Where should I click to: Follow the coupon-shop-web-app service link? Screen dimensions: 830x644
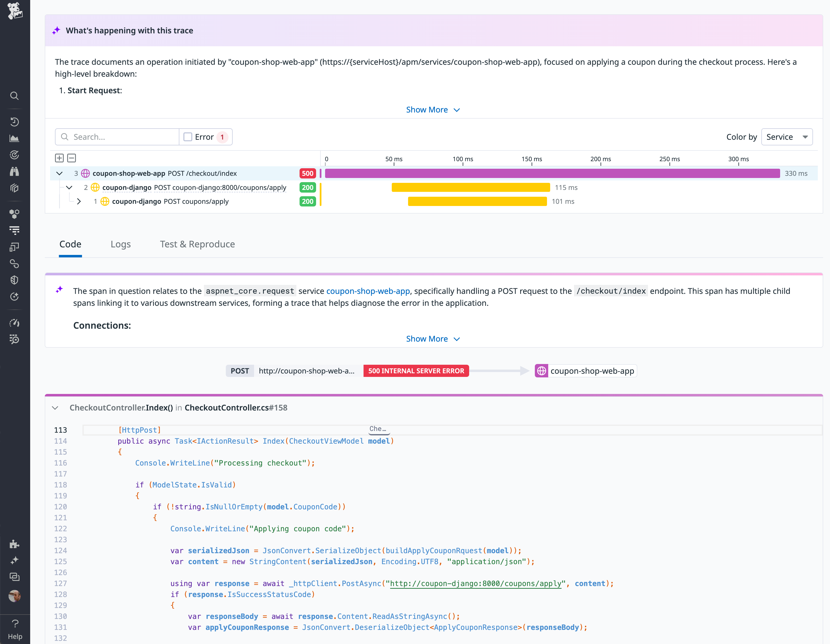368,291
